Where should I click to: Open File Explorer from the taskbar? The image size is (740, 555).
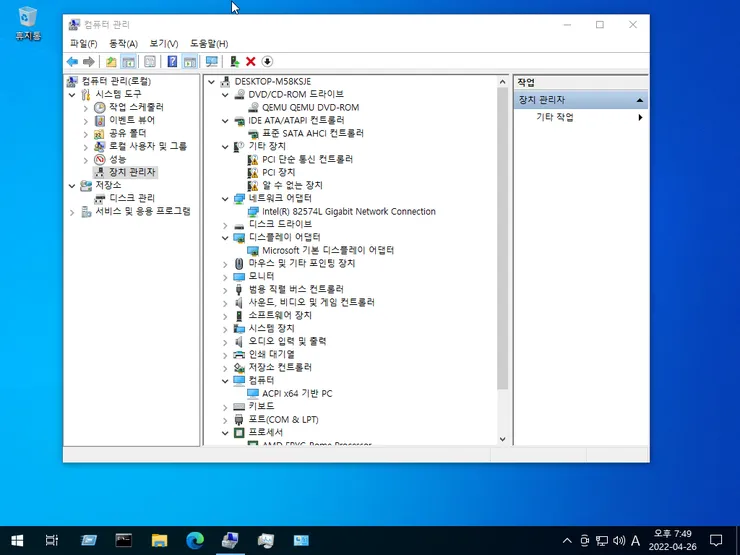pos(159,540)
